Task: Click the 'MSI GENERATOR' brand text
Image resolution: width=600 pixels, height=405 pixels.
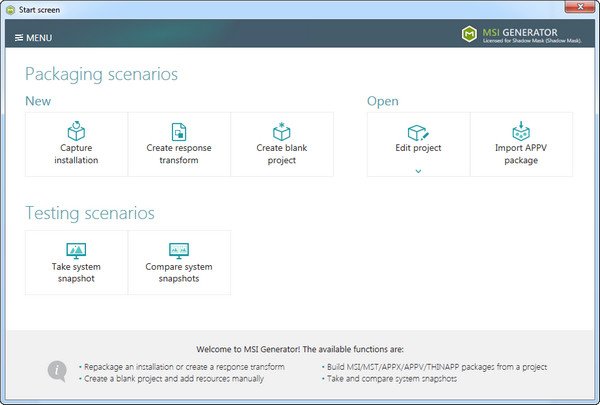Action: click(x=520, y=32)
